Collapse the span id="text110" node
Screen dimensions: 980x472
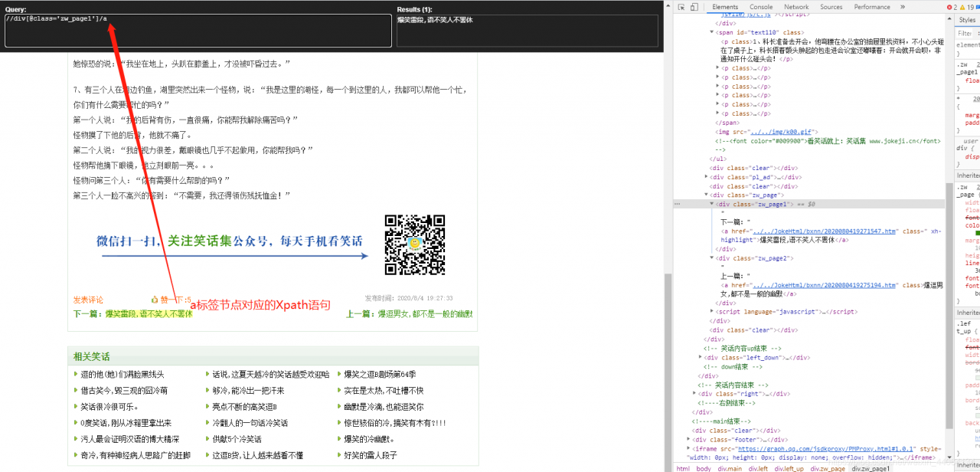(x=712, y=33)
